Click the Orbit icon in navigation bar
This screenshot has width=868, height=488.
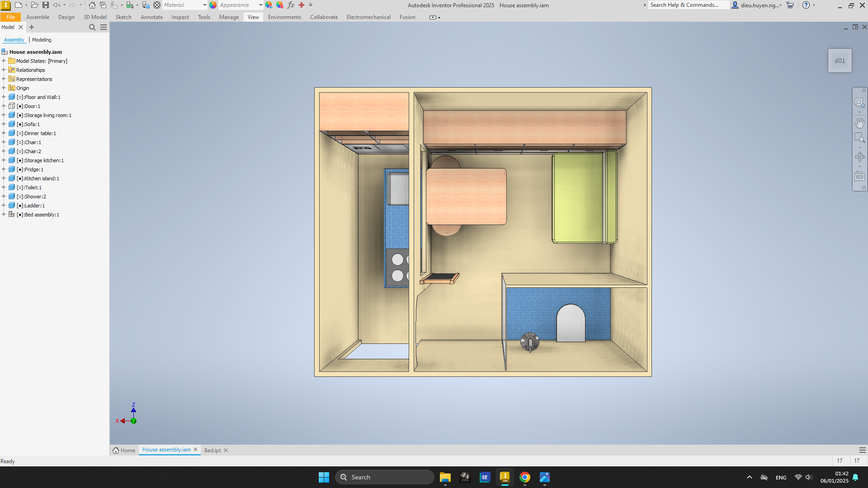859,157
